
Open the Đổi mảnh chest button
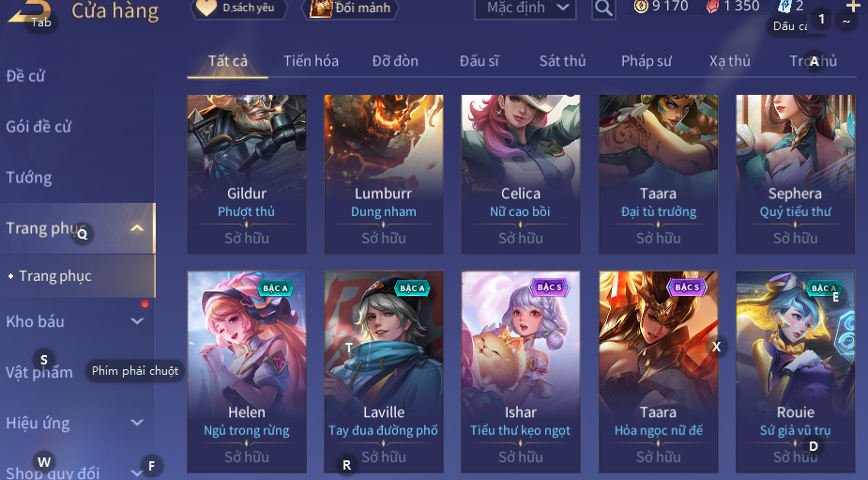(x=350, y=8)
